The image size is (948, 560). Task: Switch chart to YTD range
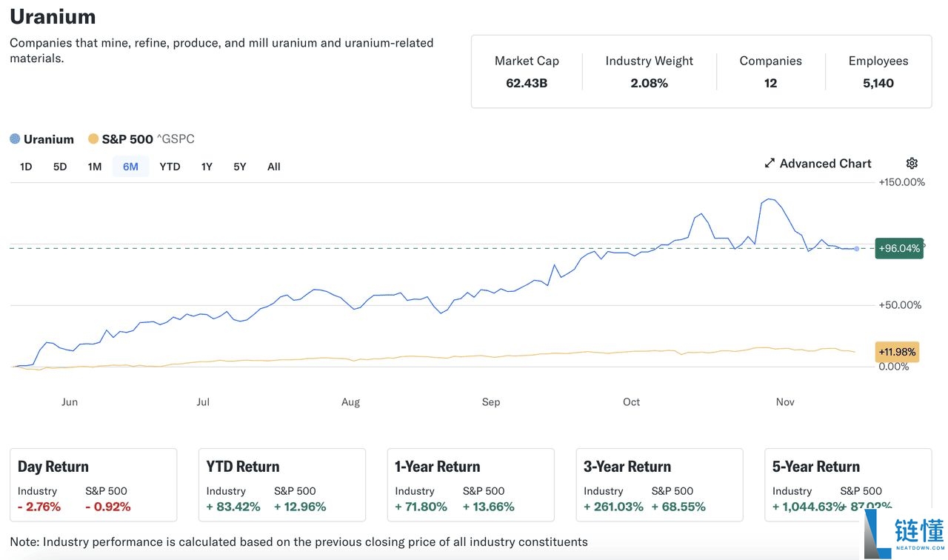pos(170,167)
